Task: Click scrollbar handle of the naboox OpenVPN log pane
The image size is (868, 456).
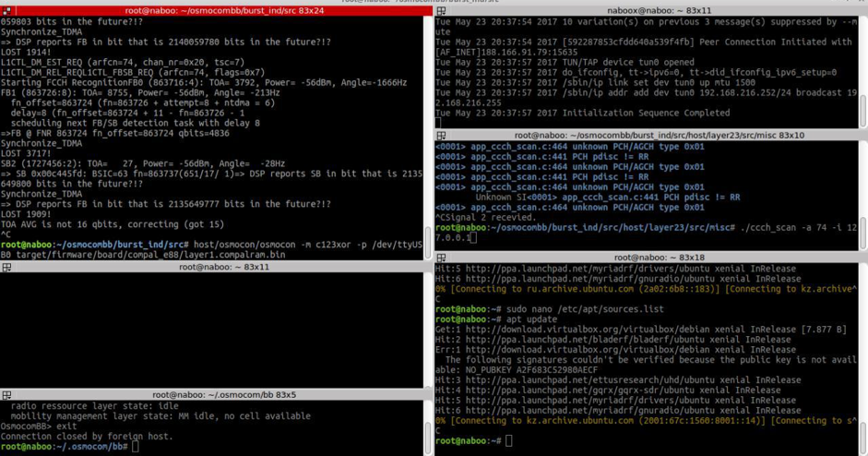Action: (x=863, y=111)
